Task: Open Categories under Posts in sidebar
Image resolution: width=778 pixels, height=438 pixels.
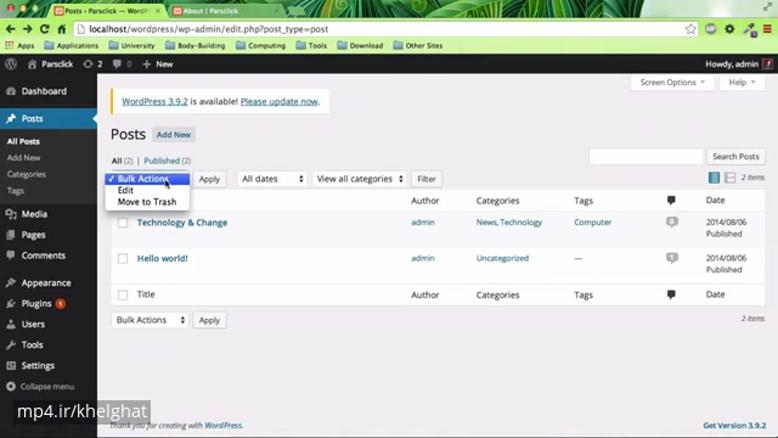Action: pyautogui.click(x=26, y=174)
